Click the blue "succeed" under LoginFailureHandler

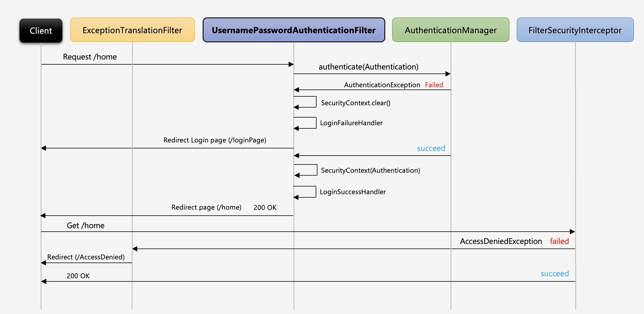point(431,148)
